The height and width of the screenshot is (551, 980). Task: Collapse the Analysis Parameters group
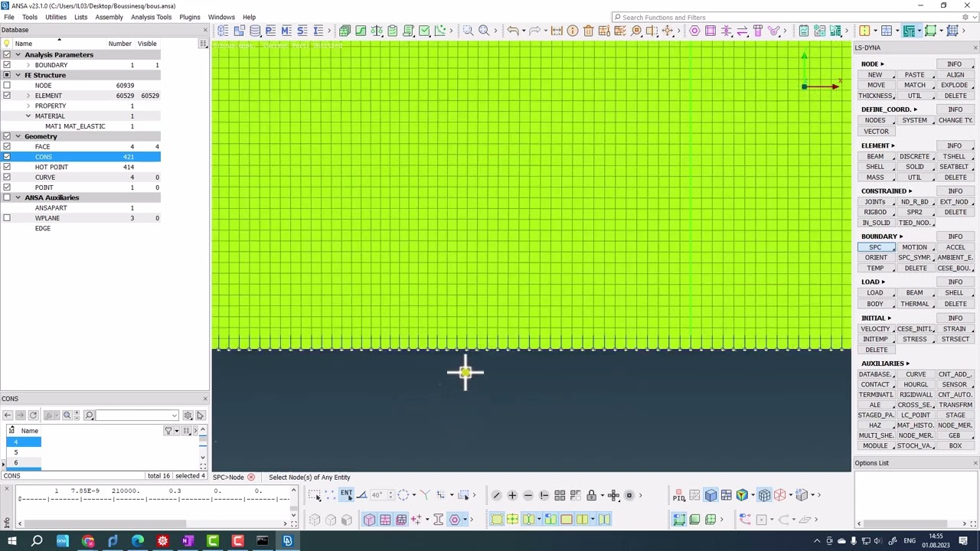point(18,55)
